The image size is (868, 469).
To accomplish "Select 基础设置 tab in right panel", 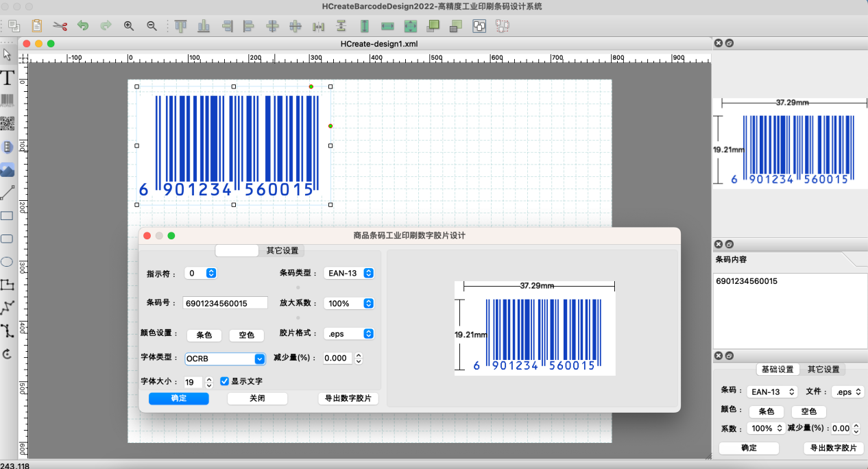I will click(777, 370).
